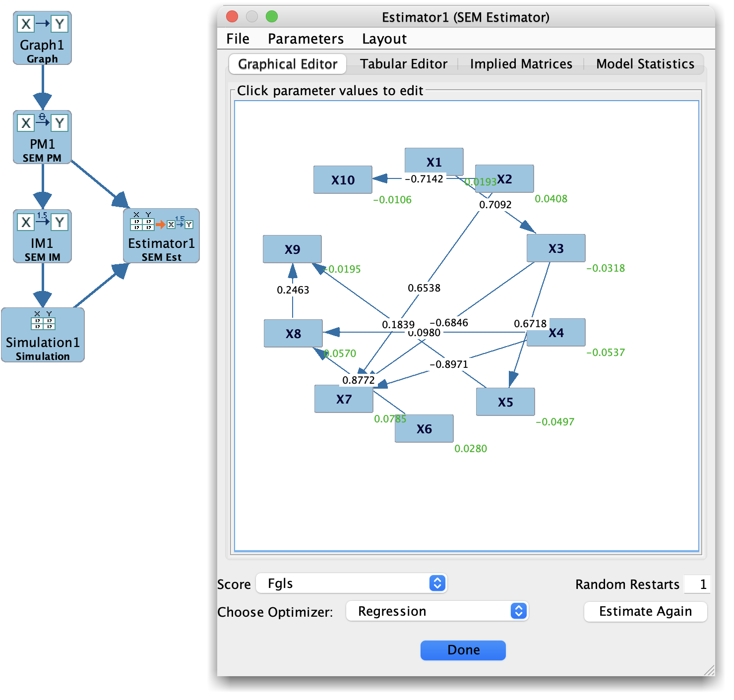This screenshot has height=700, width=734.
Task: Click the Random Restarts input field
Action: coord(697,584)
